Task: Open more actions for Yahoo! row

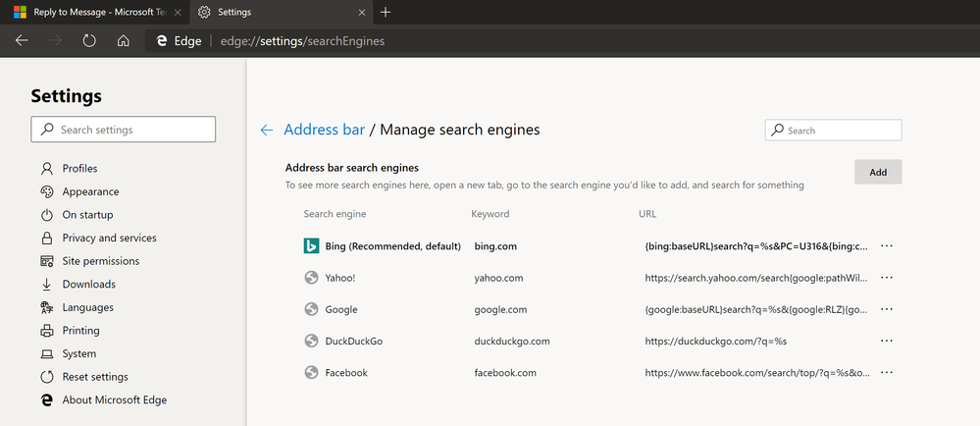Action: pyautogui.click(x=887, y=278)
